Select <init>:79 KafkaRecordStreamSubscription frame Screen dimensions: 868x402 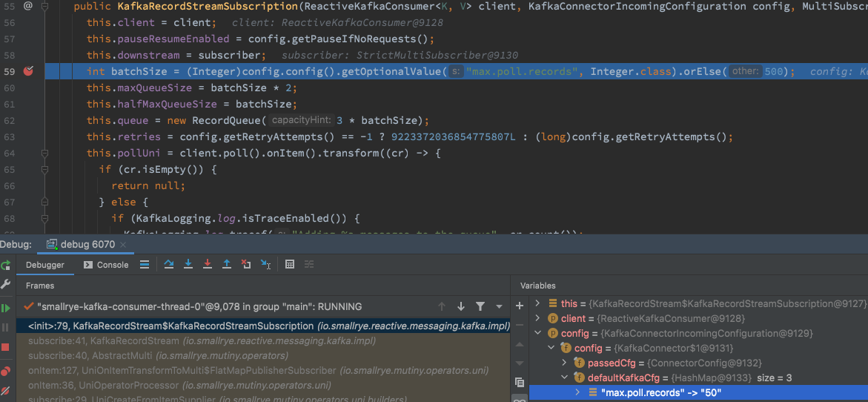click(x=263, y=326)
